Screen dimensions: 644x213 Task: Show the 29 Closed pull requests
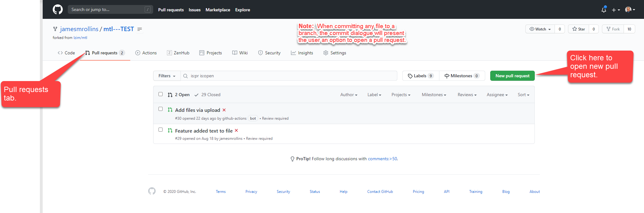click(207, 95)
